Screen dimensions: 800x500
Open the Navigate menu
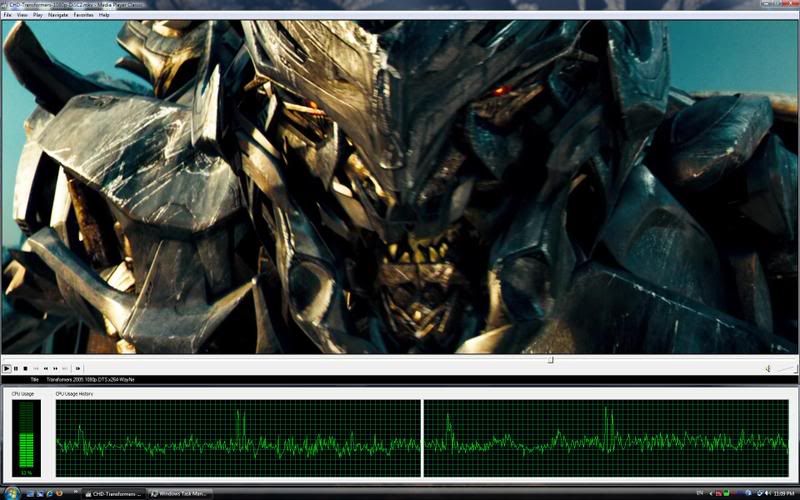pyautogui.click(x=58, y=15)
